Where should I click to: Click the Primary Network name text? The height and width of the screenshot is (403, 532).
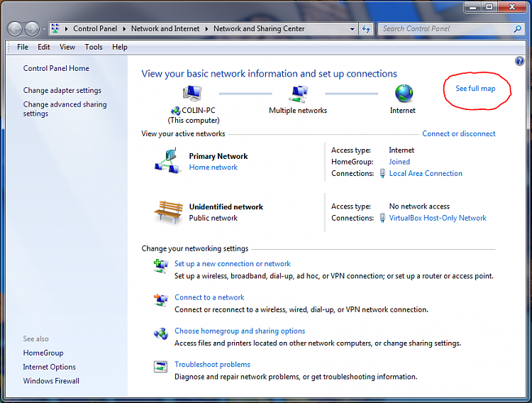pyautogui.click(x=218, y=156)
